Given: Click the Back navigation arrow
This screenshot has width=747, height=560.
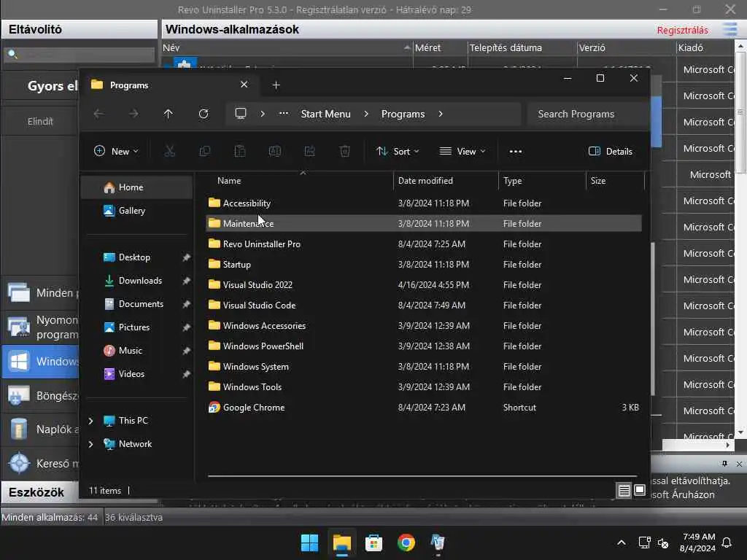Looking at the screenshot, I should [x=98, y=114].
